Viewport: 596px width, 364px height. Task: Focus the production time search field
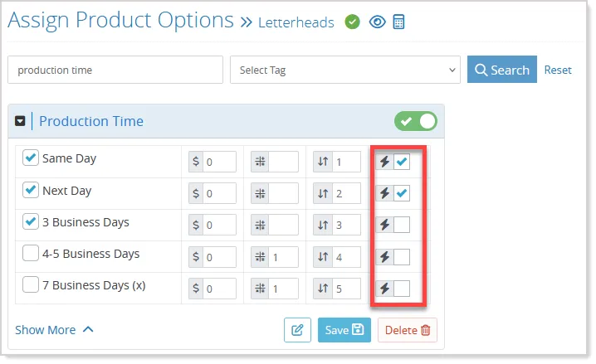(115, 70)
